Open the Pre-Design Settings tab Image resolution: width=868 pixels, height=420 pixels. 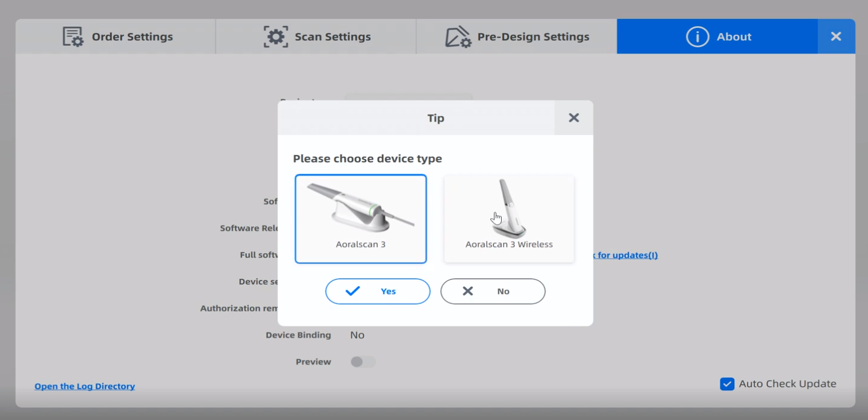[x=517, y=37]
